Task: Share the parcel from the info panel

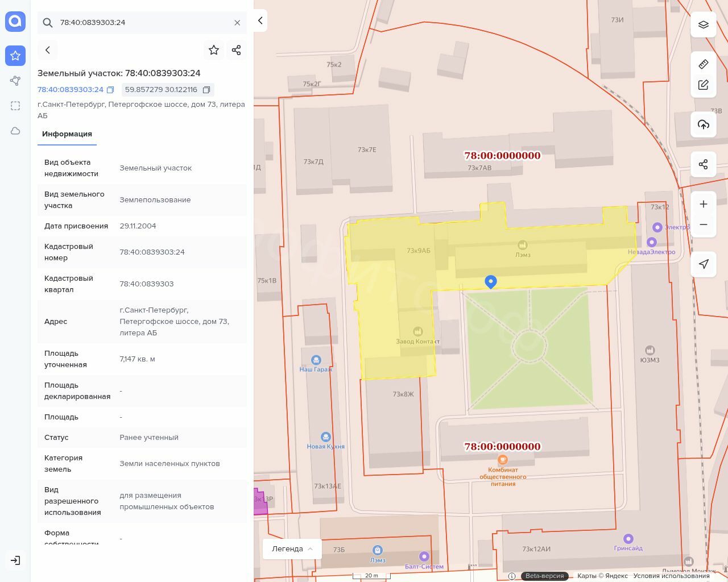Action: pos(237,50)
